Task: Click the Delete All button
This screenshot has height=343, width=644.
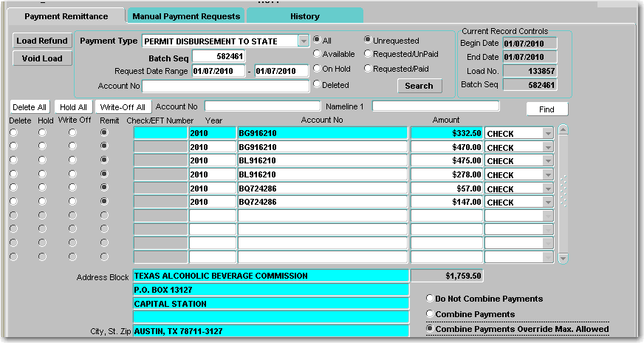Action: (29, 107)
